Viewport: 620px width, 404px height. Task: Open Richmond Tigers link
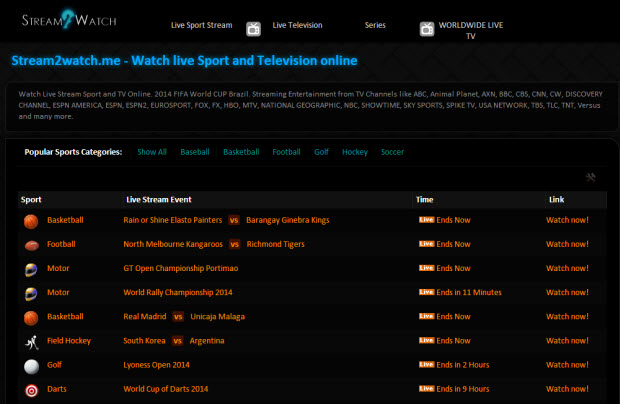click(276, 244)
